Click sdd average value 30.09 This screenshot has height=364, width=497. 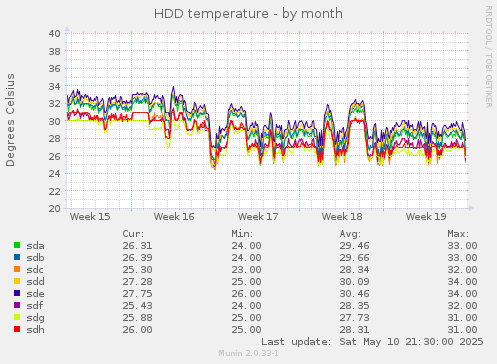point(354,282)
